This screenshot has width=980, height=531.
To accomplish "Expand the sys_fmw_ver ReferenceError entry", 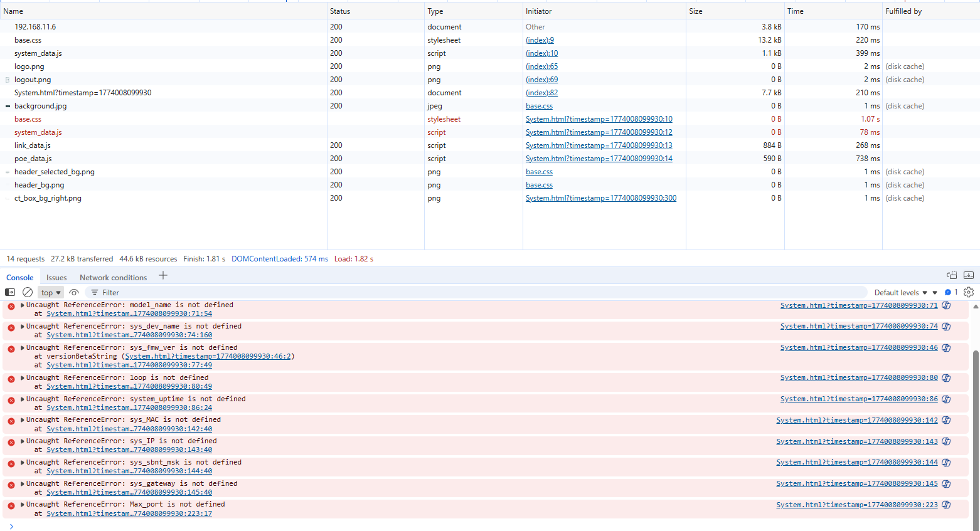I will click(x=23, y=347).
